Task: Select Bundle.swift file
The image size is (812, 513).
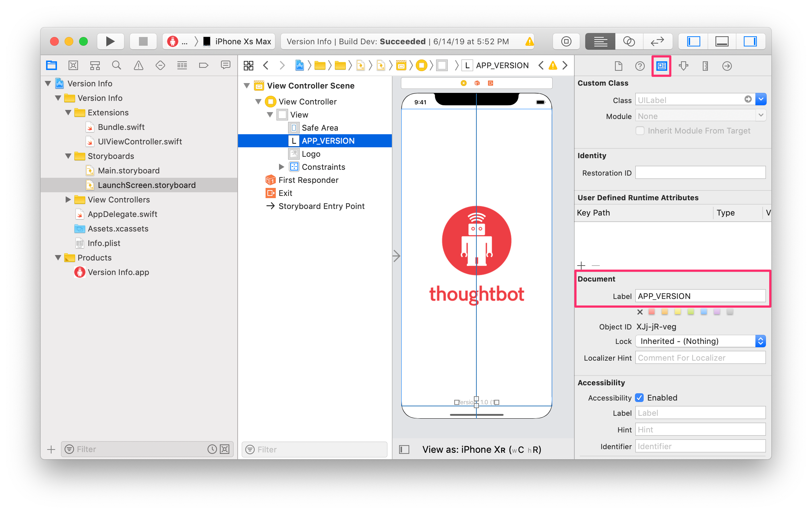Action: tap(121, 127)
